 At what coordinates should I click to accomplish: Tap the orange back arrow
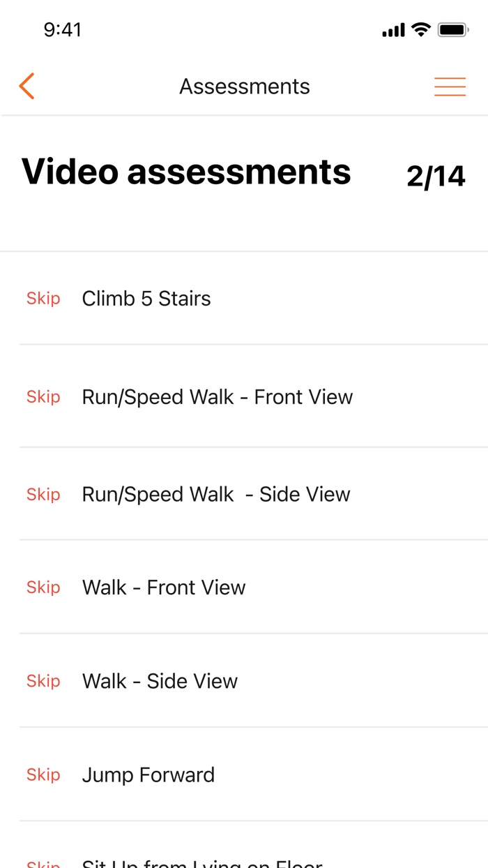click(26, 87)
